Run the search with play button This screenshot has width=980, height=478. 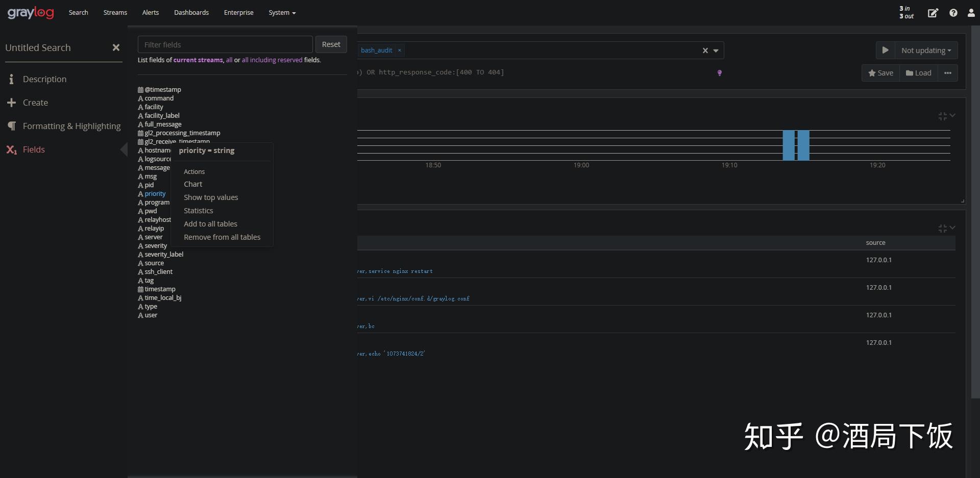885,50
